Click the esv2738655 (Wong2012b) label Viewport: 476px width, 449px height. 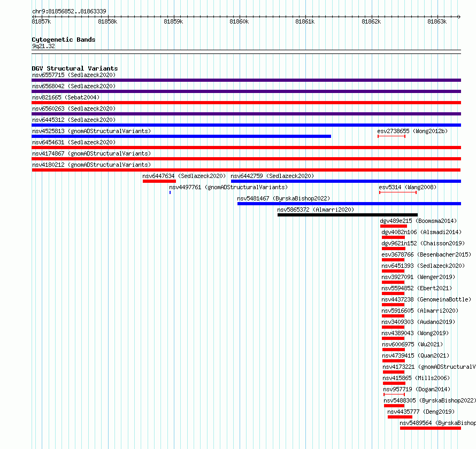[x=412, y=131]
